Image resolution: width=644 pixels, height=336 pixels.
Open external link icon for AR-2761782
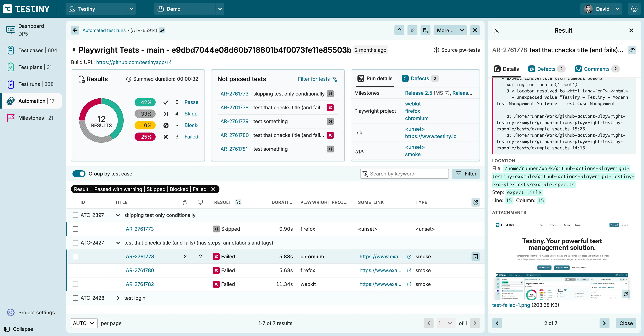pos(409,284)
